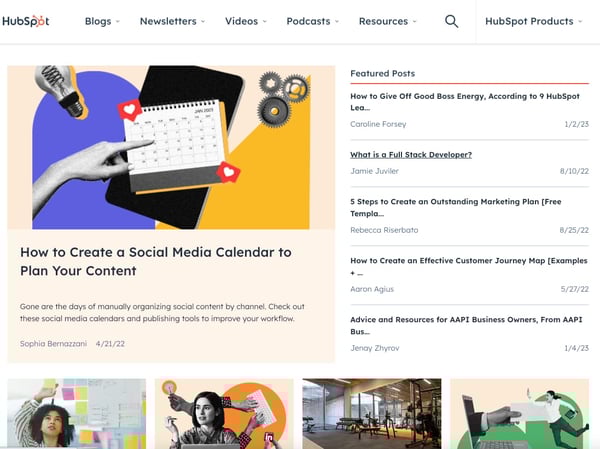Open author Sophia Bernazzani's page
This screenshot has width=600, height=449.
pyautogui.click(x=53, y=344)
